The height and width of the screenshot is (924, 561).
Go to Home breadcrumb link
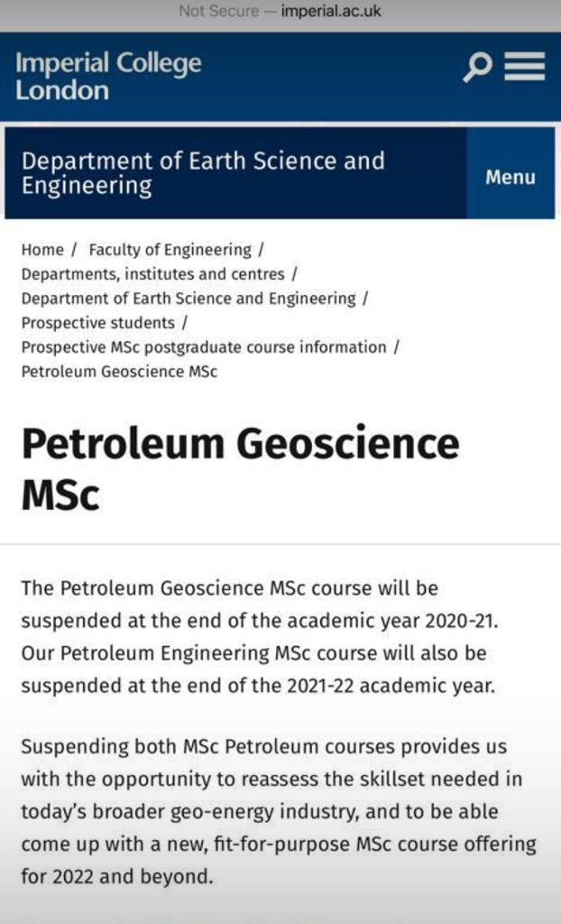click(42, 250)
